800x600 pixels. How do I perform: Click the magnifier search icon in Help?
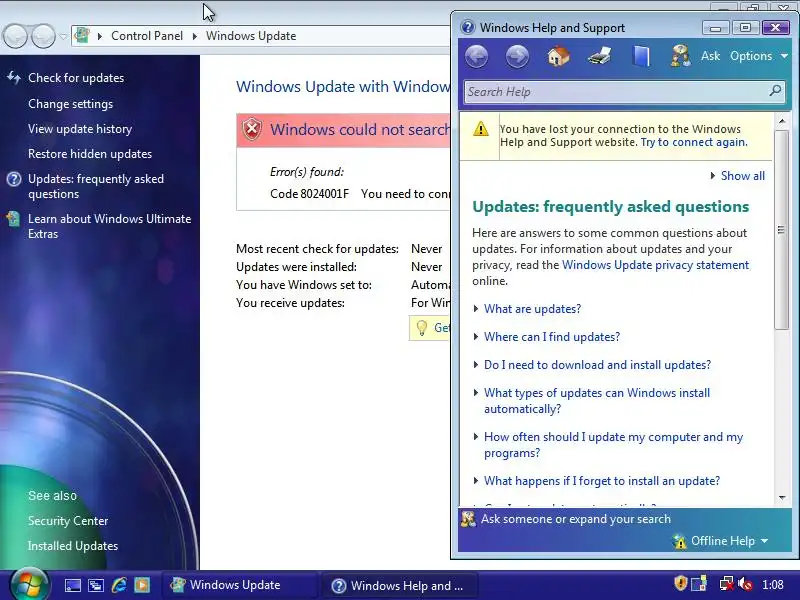point(775,91)
